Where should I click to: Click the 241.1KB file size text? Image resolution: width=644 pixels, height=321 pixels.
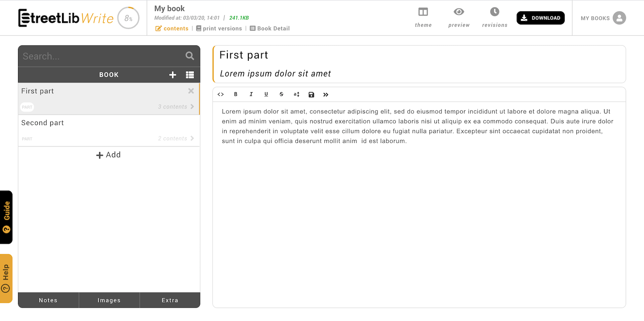239,18
